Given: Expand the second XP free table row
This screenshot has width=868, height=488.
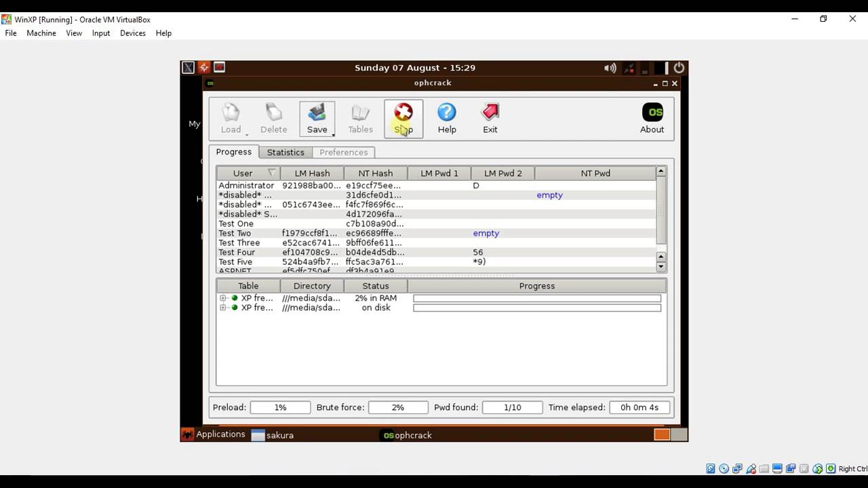Looking at the screenshot, I should click(x=223, y=308).
